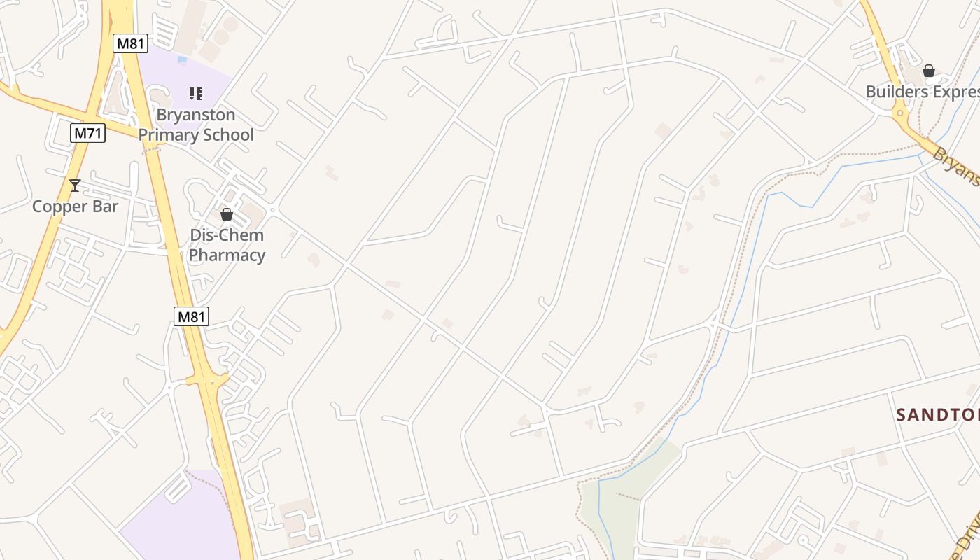Click the Bryanston road name label
980x560 pixels.
[x=958, y=167]
